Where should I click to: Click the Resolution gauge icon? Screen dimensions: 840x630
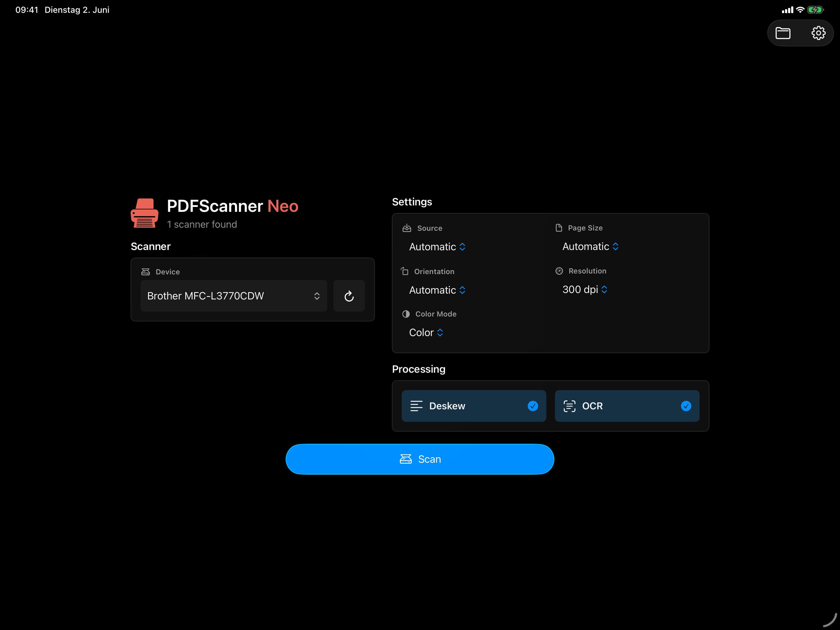(559, 271)
